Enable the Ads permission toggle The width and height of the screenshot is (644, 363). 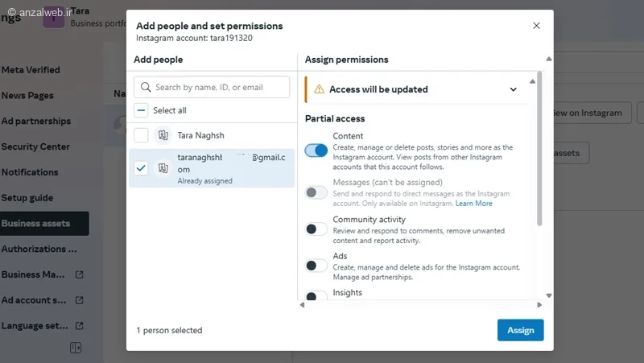(x=316, y=266)
